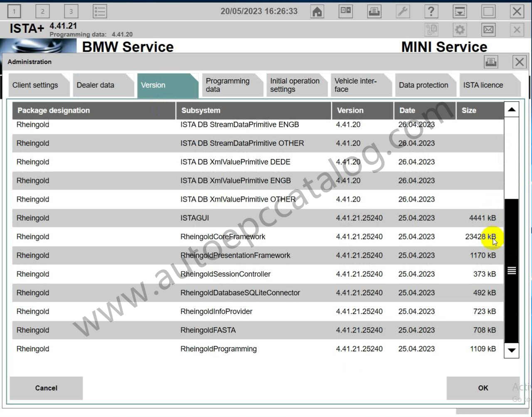Click the 373 kB size value

click(x=485, y=274)
